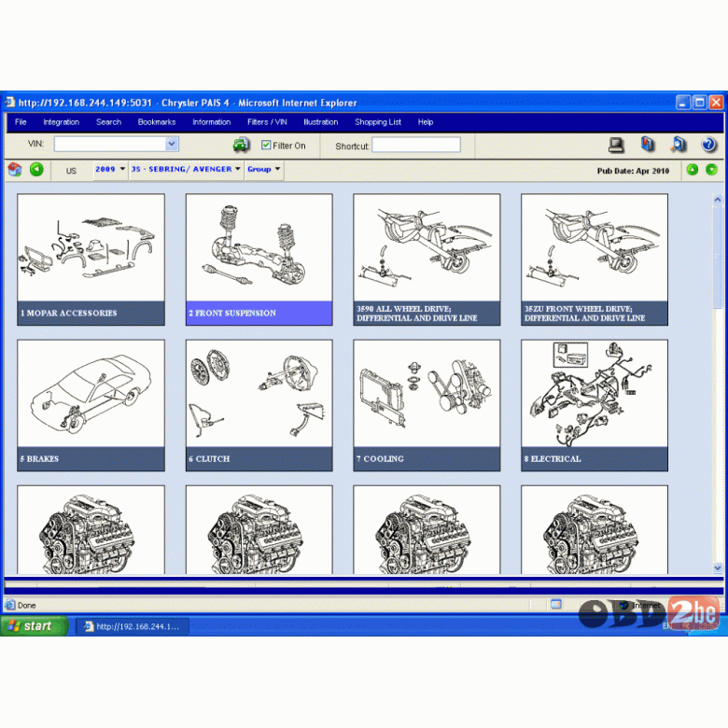The height and width of the screenshot is (728, 728).
Task: Open the Search menu
Action: 108,122
